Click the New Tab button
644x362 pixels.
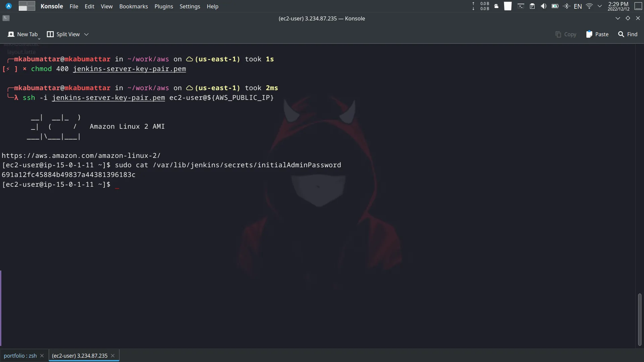coord(22,34)
